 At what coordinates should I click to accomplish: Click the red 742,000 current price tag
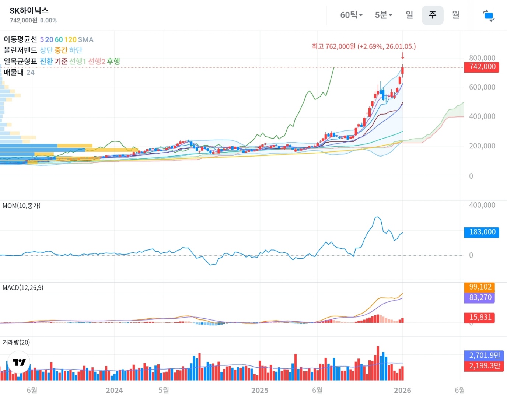click(482, 67)
